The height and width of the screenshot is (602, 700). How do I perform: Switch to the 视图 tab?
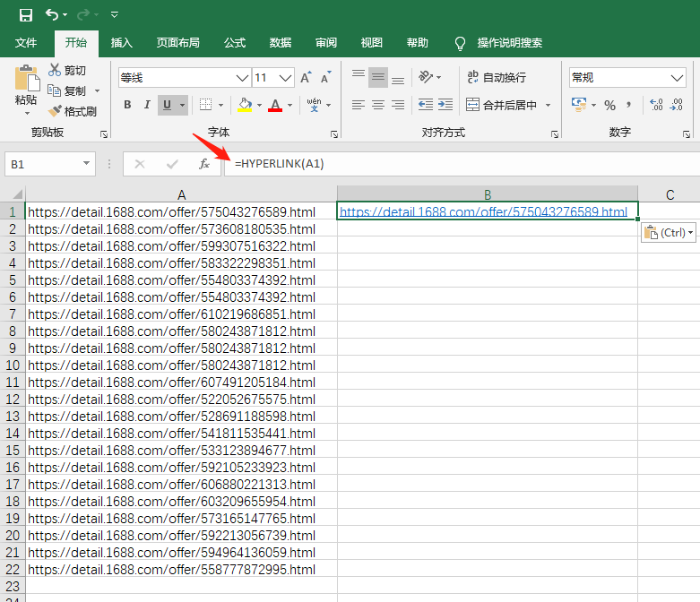[372, 43]
